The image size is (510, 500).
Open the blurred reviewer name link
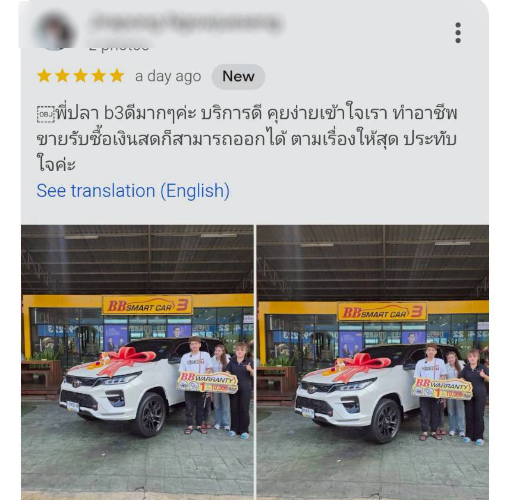point(186,23)
